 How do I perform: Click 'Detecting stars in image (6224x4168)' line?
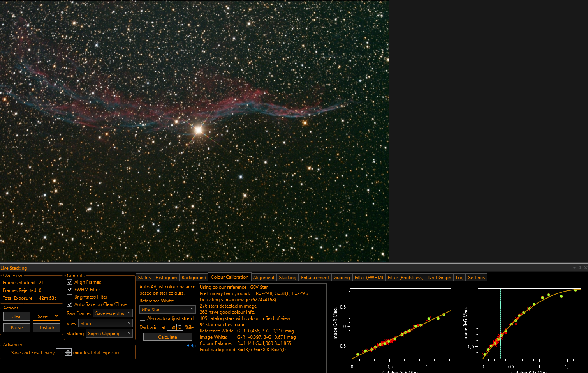click(x=238, y=300)
